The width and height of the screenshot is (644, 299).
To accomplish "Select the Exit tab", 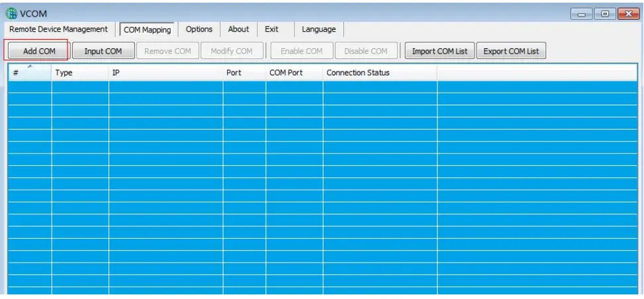I will click(271, 29).
